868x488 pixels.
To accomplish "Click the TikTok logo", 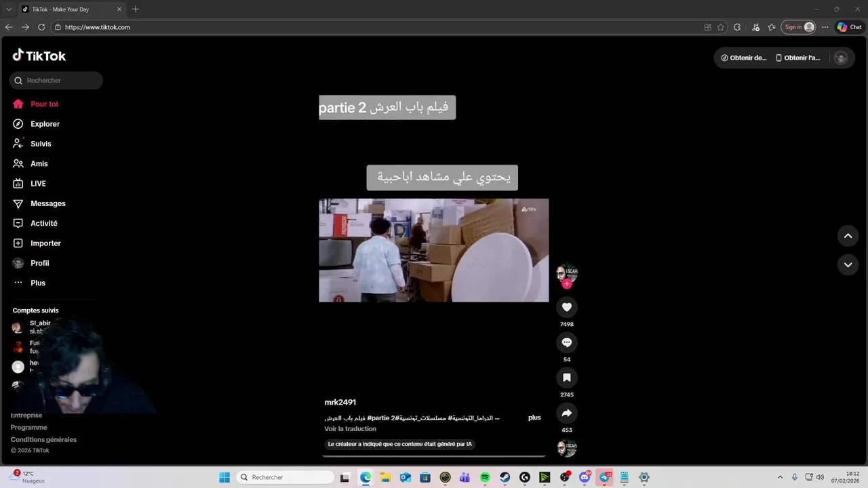I will (39, 56).
